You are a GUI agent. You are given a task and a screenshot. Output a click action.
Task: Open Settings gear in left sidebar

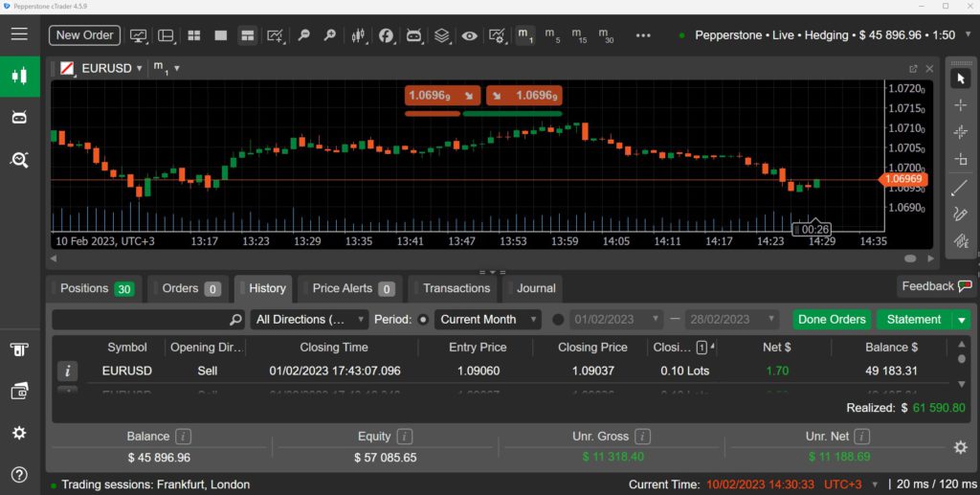click(19, 433)
